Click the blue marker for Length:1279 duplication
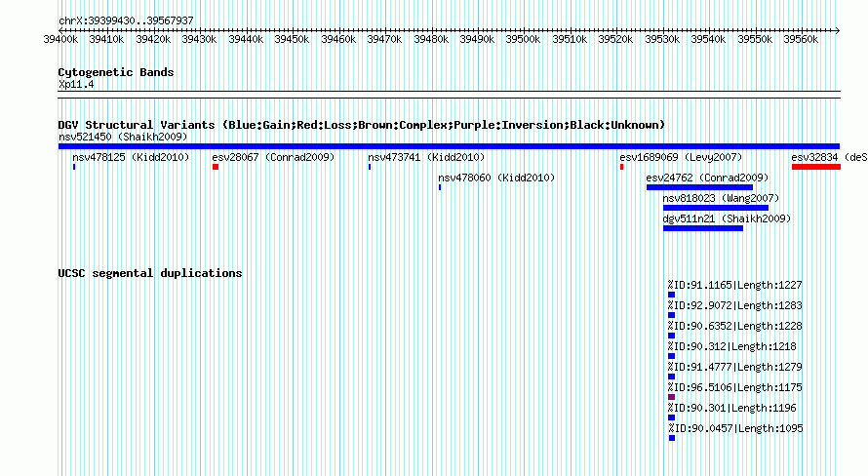The height and width of the screenshot is (476, 868). point(672,377)
